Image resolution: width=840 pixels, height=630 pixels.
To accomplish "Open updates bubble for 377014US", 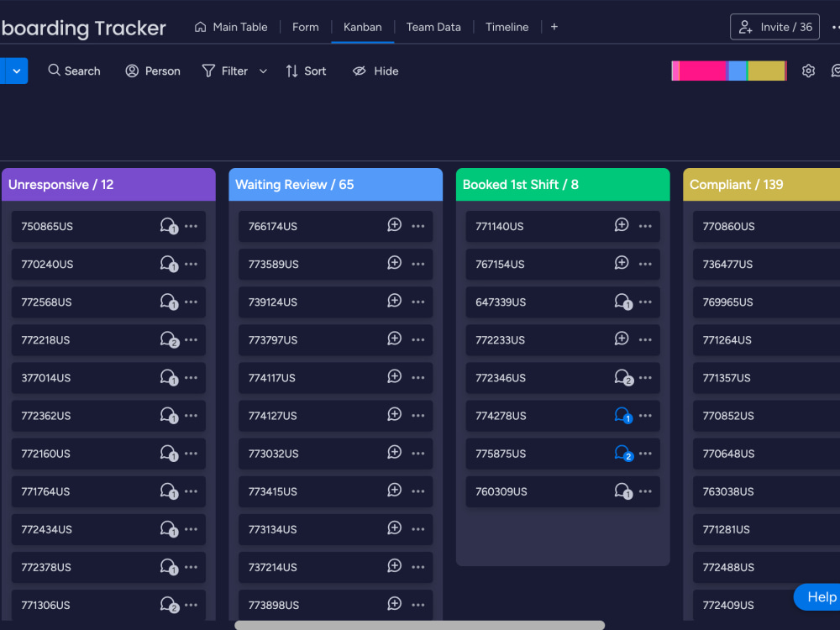I will coord(169,377).
